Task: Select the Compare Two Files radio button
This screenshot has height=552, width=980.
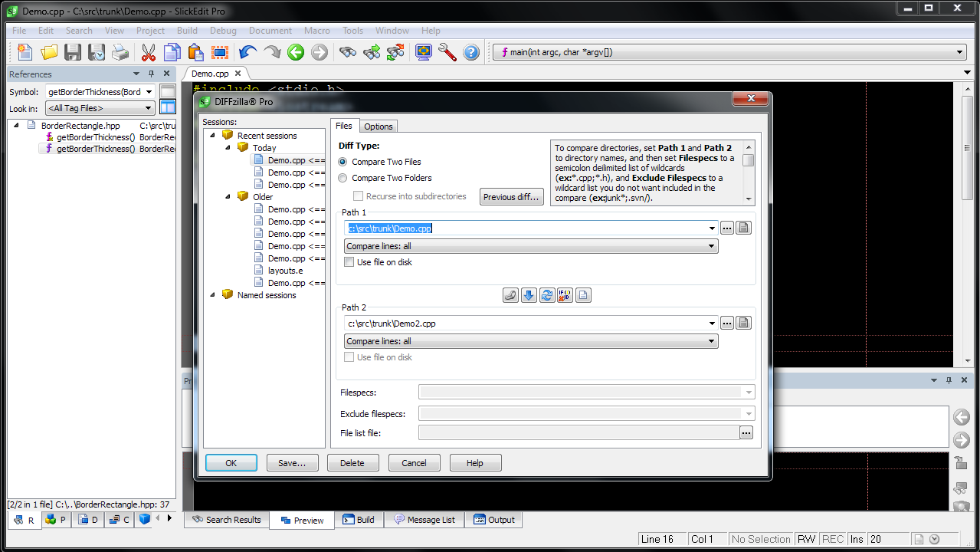Action: [x=343, y=162]
